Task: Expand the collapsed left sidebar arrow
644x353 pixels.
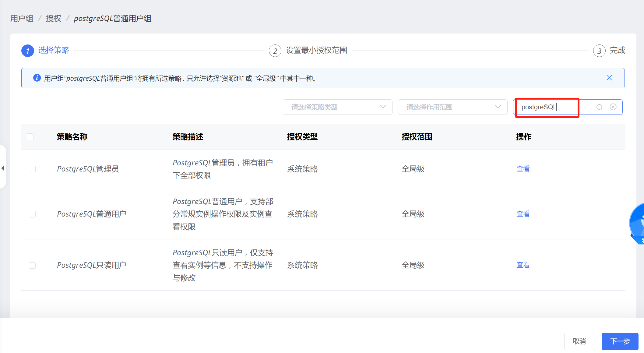Action: click(3, 168)
